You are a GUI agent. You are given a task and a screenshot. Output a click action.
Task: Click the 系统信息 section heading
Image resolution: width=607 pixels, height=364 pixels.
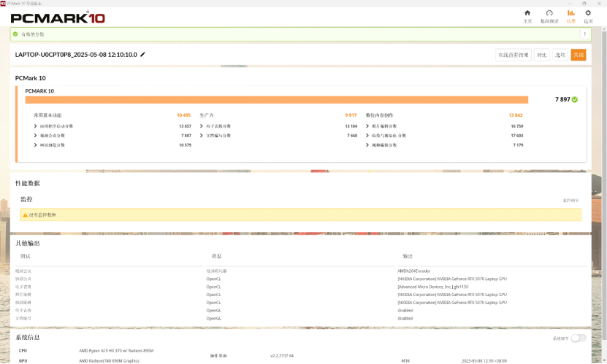click(28, 337)
